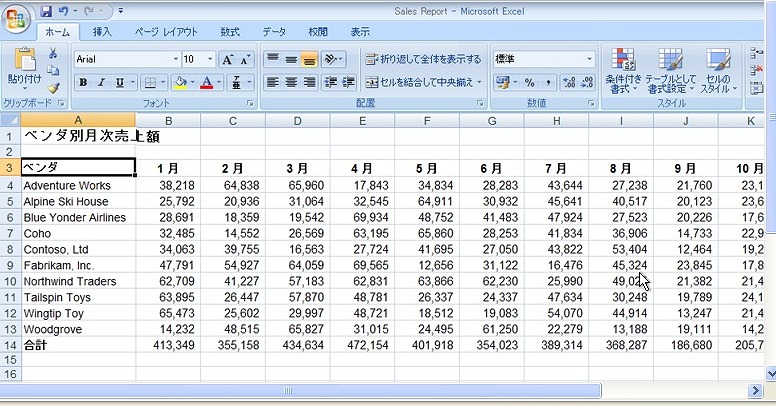Cut selection with scissors icon
The image size is (776, 406).
[x=53, y=53]
